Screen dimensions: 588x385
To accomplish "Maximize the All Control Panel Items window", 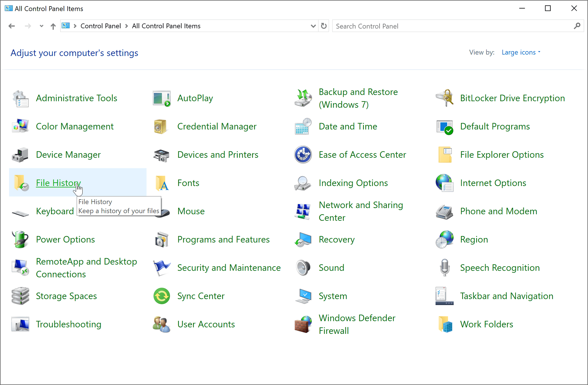I will pos(548,8).
